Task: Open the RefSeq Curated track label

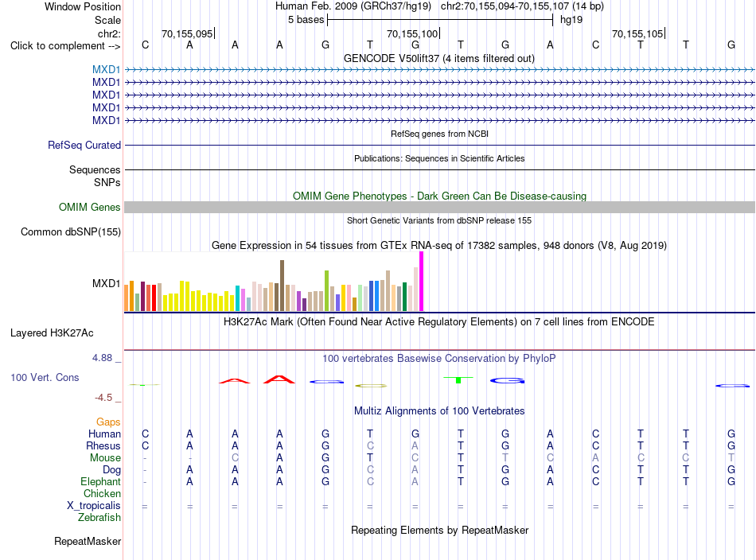Action: coord(84,145)
